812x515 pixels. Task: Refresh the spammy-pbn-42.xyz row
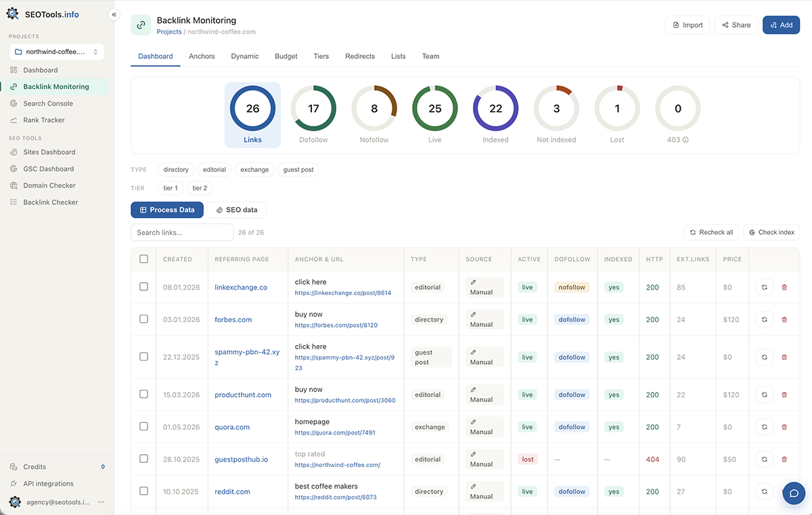click(x=764, y=357)
